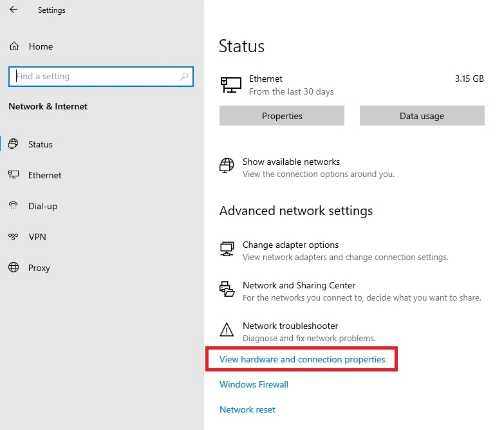Go to the VPN settings section
Screen dimensions: 504x430
coord(37,237)
